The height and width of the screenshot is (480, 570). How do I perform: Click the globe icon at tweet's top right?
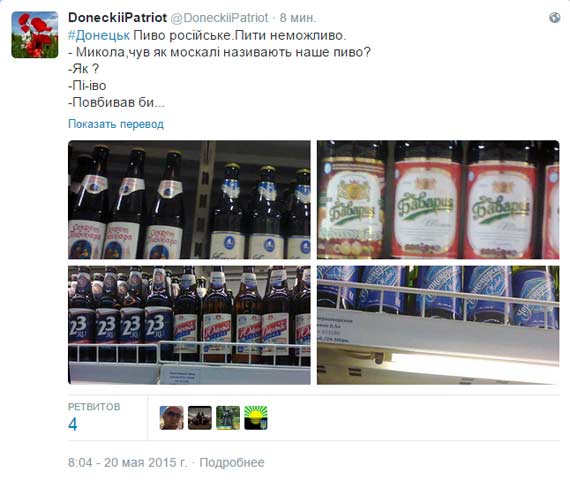554,17
